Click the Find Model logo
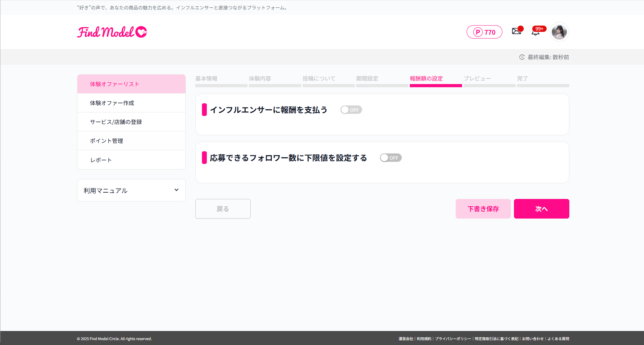 coord(112,32)
